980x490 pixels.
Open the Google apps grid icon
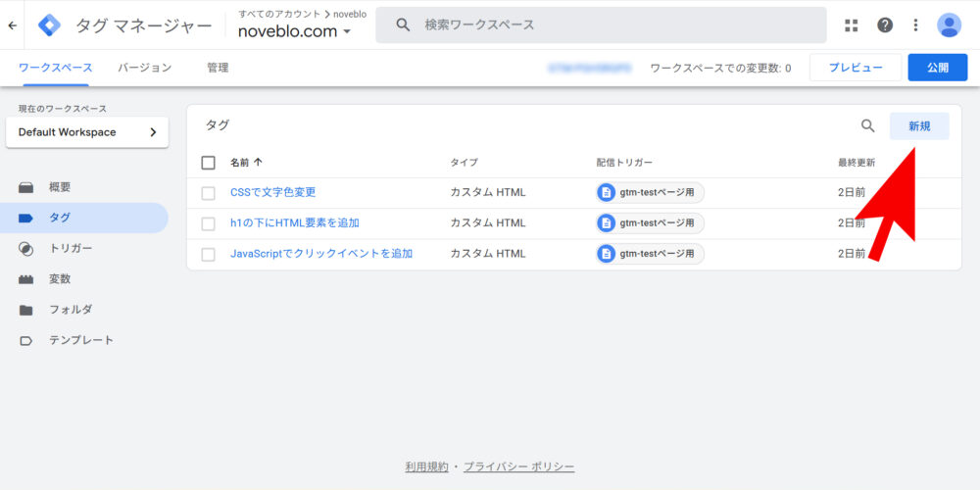tap(851, 25)
